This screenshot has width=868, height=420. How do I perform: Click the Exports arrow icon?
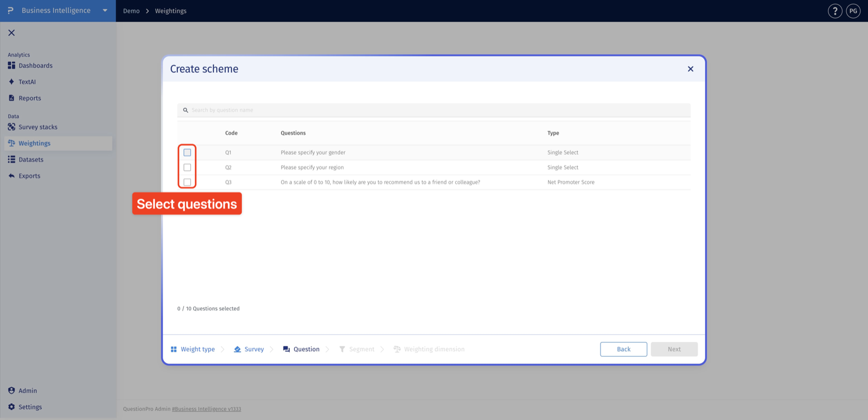pos(11,176)
